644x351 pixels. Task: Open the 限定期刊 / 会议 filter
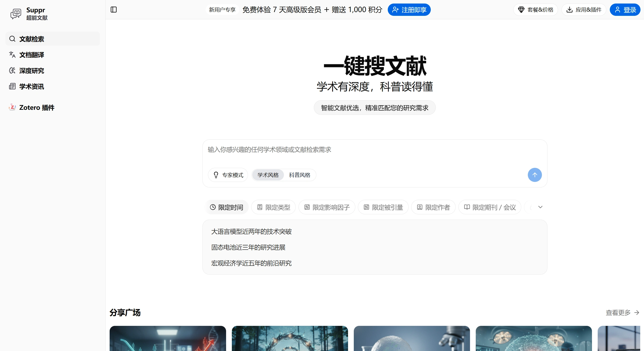coord(490,207)
